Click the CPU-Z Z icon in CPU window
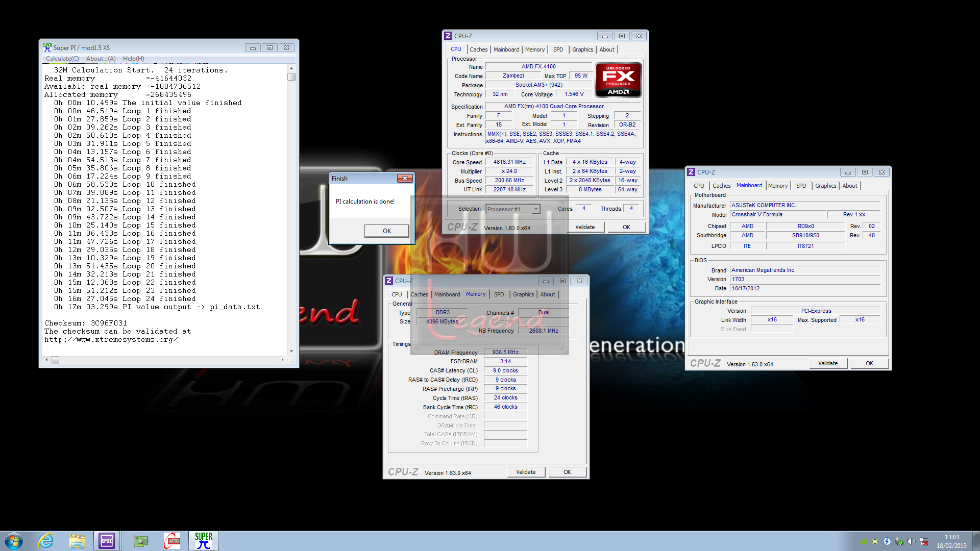The width and height of the screenshot is (980, 551). coord(448,36)
